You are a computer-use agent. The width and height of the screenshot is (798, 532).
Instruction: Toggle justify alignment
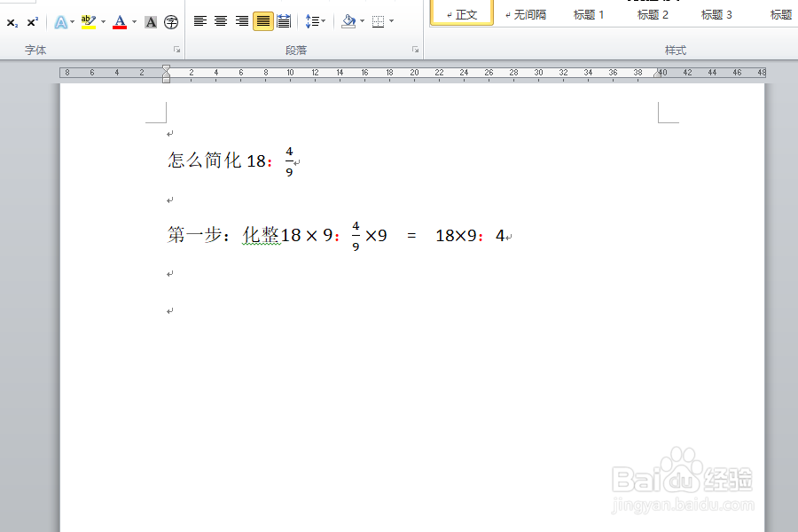[263, 21]
